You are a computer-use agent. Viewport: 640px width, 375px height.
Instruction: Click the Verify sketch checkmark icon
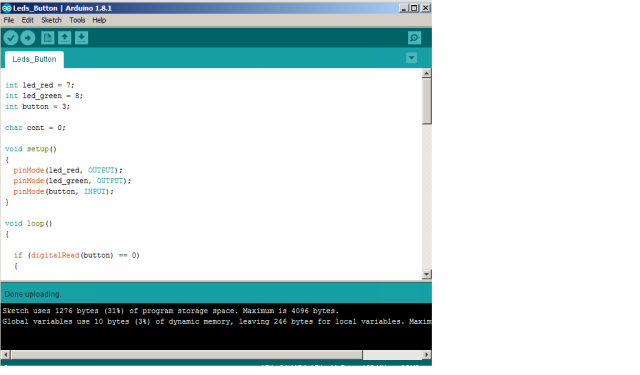coord(11,38)
